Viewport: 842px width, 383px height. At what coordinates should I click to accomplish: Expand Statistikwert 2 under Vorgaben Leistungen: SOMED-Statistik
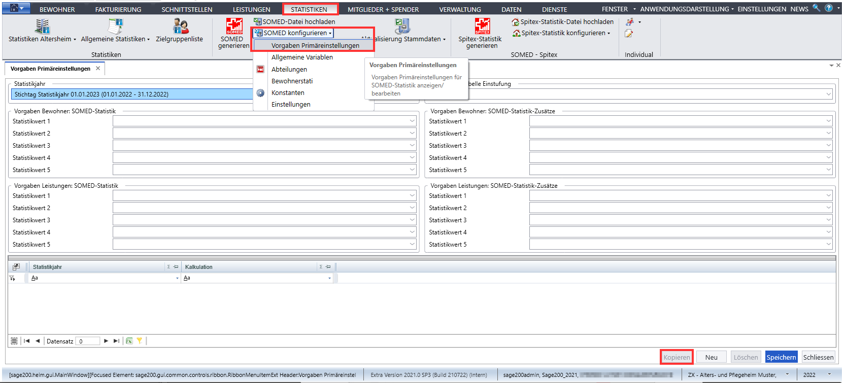click(412, 207)
